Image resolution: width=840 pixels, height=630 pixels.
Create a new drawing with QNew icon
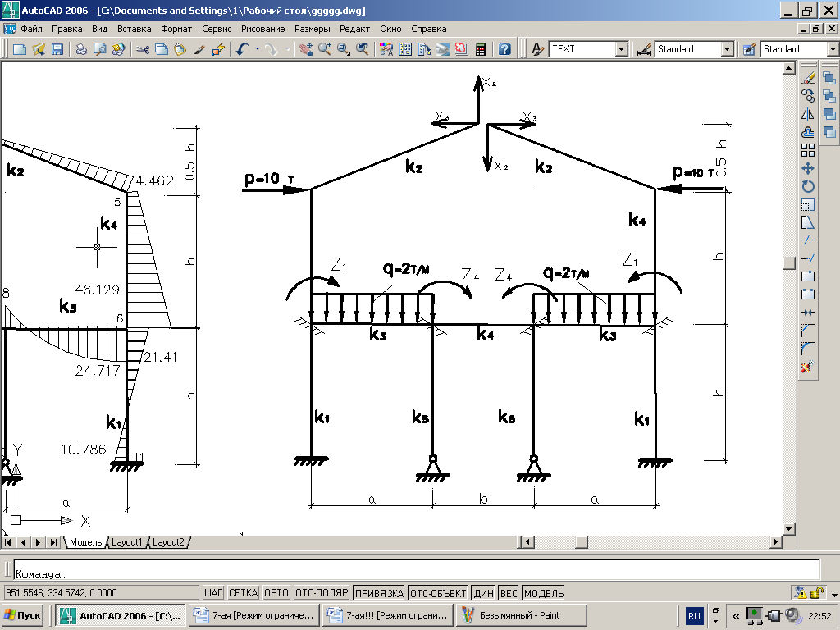click(x=20, y=49)
